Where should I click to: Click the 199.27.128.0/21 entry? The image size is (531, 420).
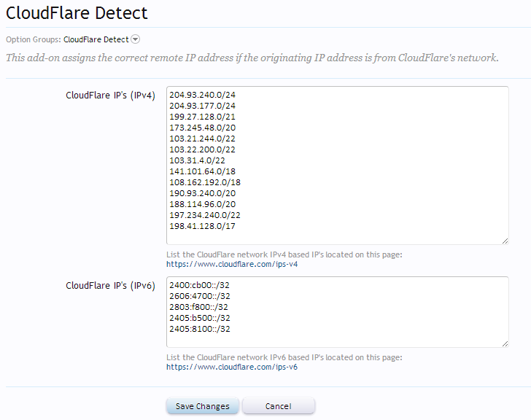(202, 117)
